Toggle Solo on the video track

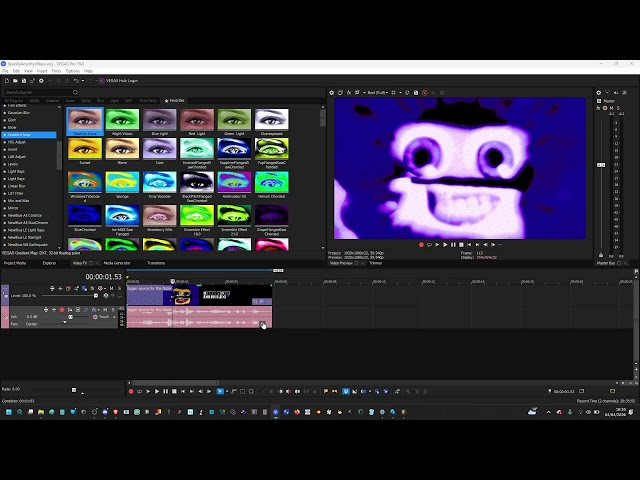[x=119, y=289]
